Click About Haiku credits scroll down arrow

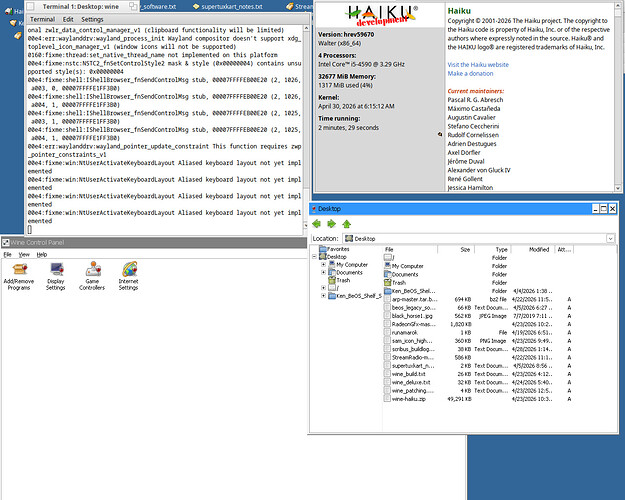click(618, 188)
